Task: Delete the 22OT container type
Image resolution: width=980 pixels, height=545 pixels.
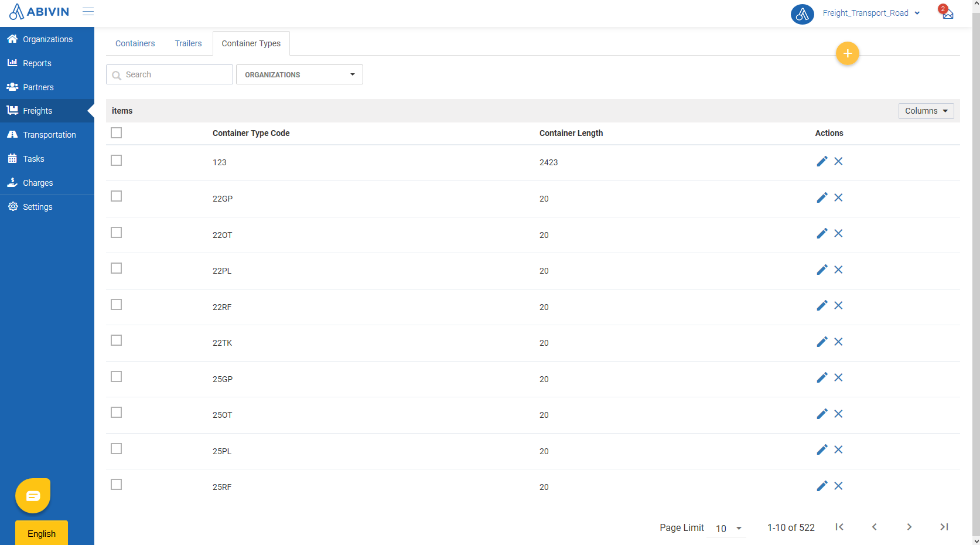Action: click(838, 233)
